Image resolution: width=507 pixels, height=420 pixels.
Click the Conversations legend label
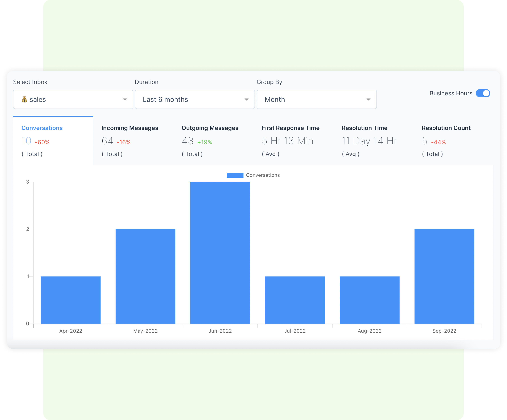[263, 175]
